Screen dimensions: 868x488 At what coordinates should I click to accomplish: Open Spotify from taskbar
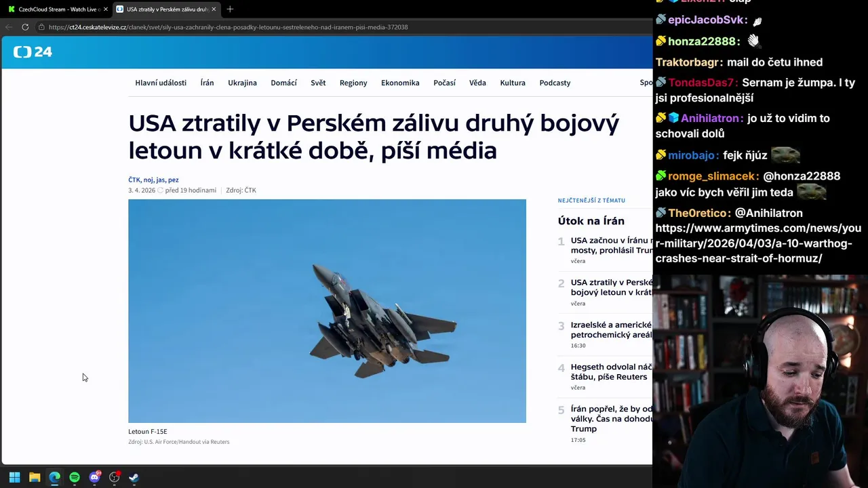(x=75, y=477)
